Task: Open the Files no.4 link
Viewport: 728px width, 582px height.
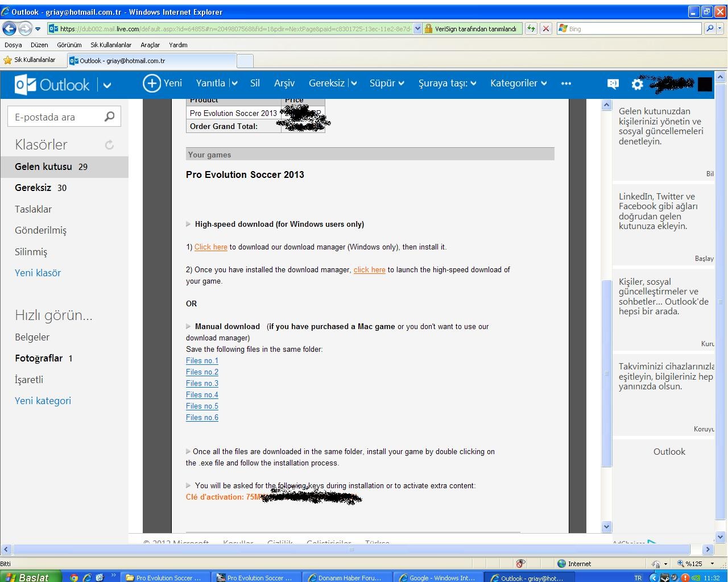Action: [202, 394]
